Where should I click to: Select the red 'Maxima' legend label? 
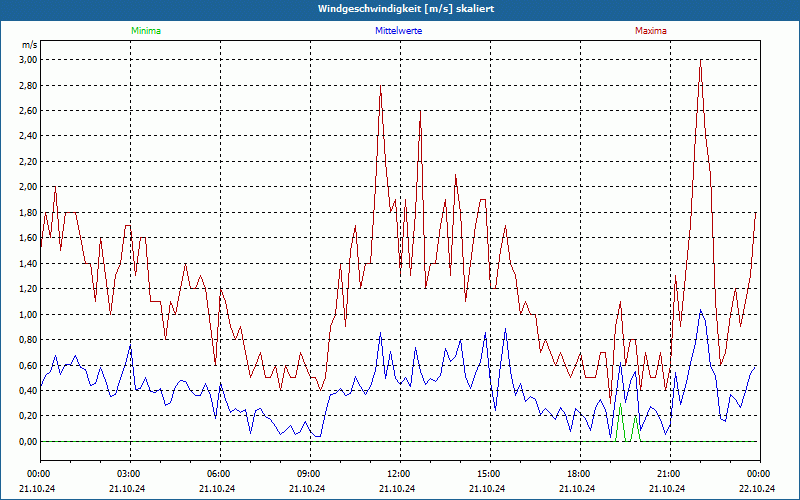651,31
